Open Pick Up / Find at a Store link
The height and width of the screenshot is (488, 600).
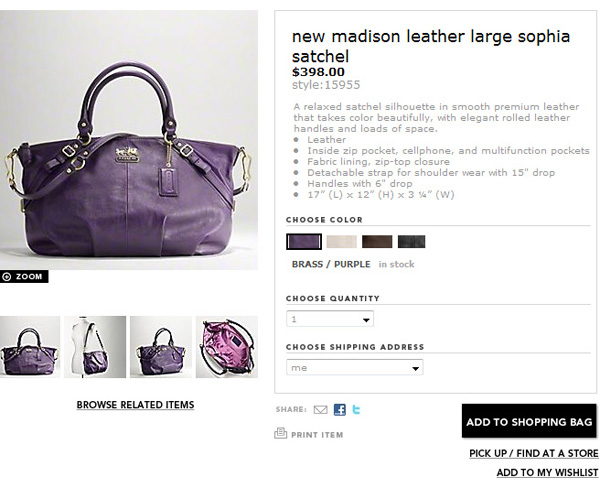pos(534,453)
